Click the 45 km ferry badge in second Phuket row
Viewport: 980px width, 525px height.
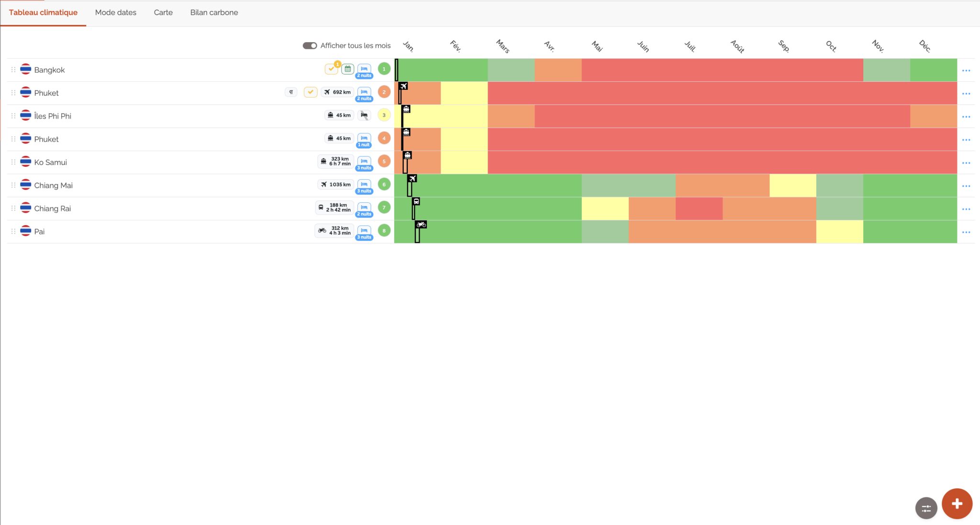pyautogui.click(x=339, y=138)
